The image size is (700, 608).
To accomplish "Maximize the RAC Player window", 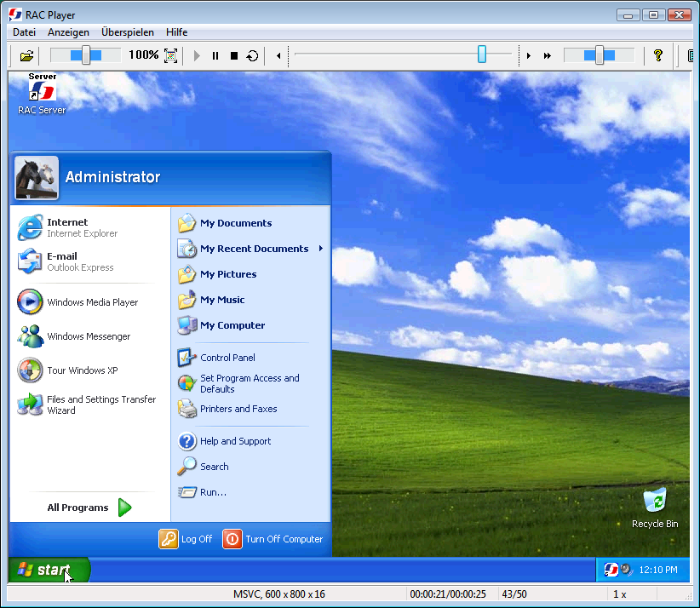I will [x=653, y=15].
